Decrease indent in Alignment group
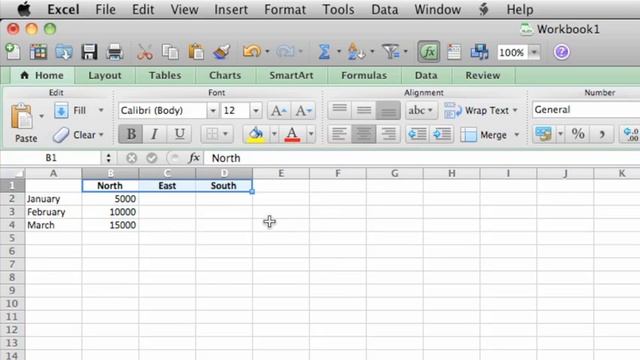Image resolution: width=640 pixels, height=360 pixels. 417,134
